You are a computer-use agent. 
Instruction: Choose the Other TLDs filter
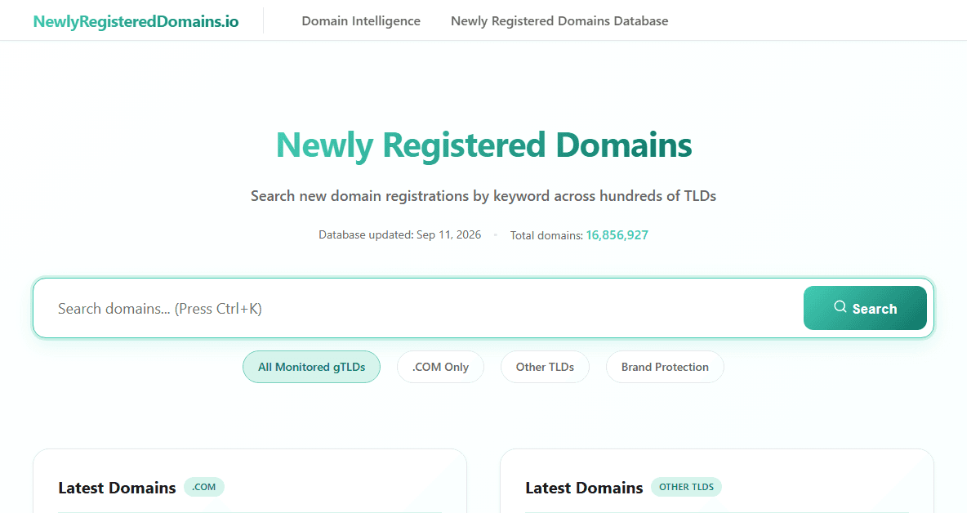point(545,367)
